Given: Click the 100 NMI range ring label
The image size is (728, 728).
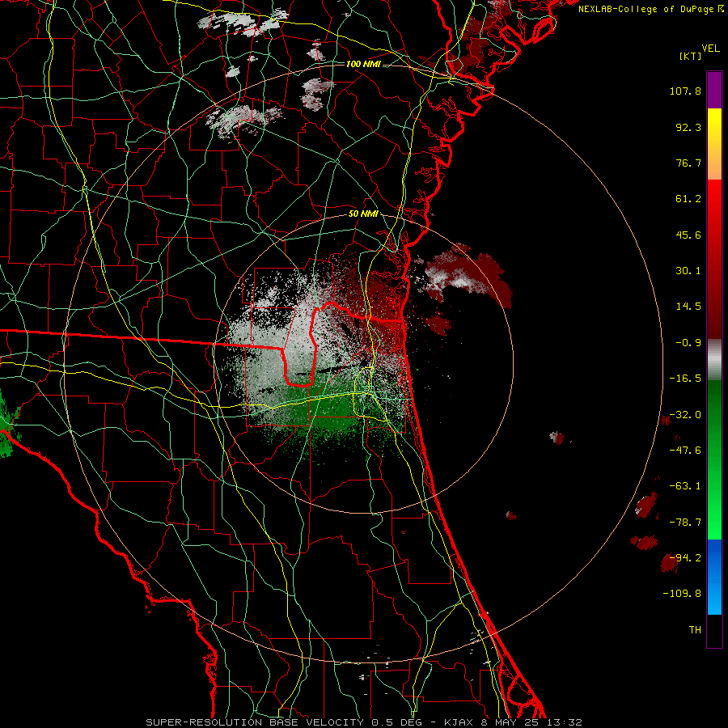Looking at the screenshot, I should [x=363, y=64].
